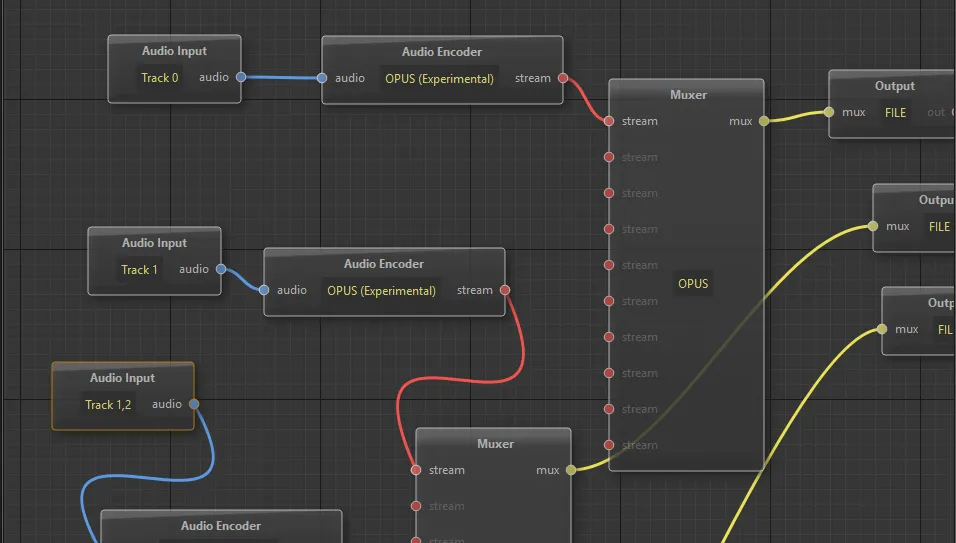
Task: Select the mux output port of lower Muxer
Action: [571, 470]
